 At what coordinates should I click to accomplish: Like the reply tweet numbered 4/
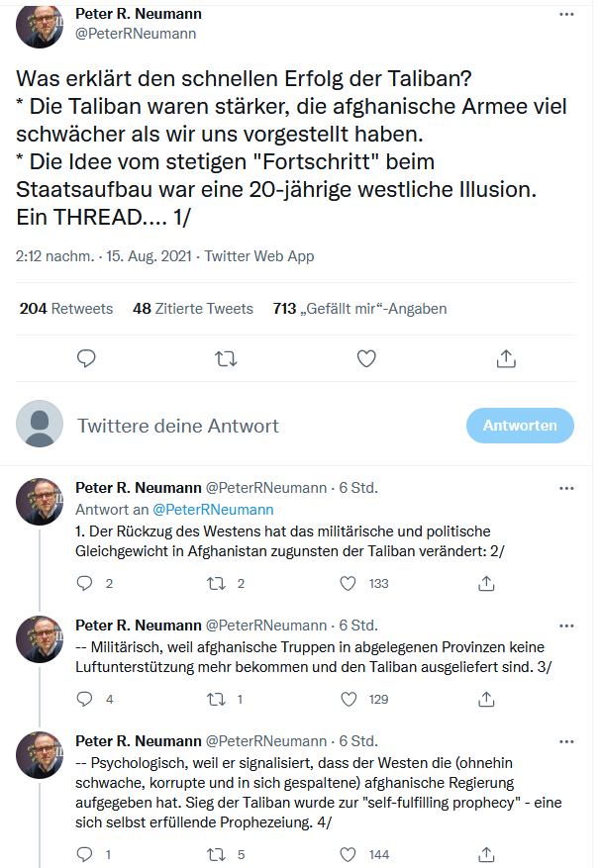point(348,854)
